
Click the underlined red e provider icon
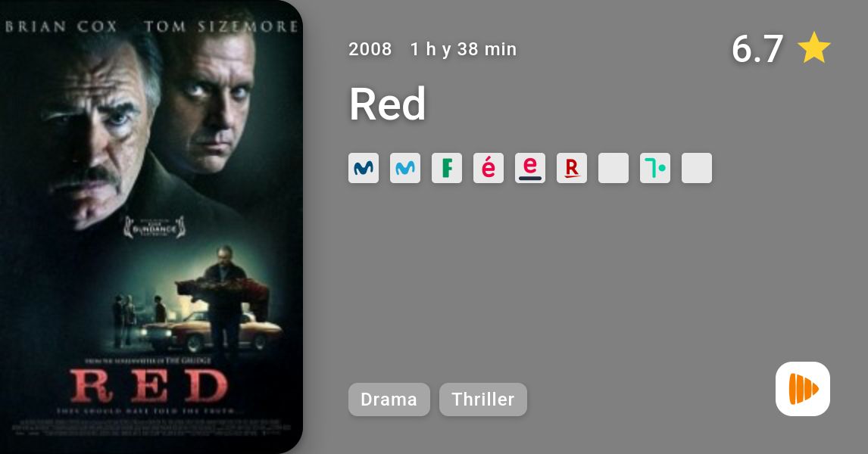click(x=529, y=168)
